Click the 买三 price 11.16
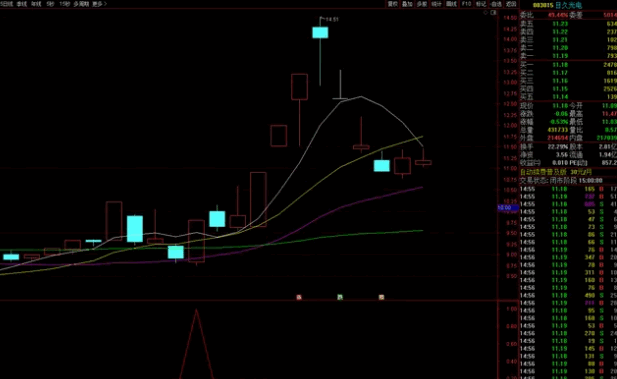 560,81
